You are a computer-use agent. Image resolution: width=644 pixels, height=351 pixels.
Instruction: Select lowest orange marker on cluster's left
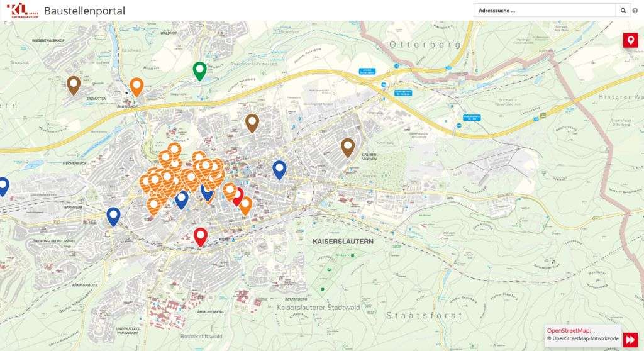153,204
